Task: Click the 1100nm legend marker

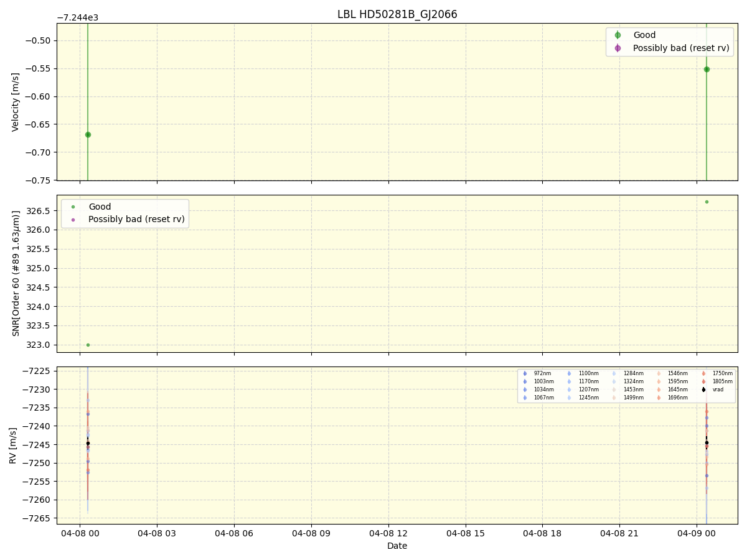Action: coord(569,373)
